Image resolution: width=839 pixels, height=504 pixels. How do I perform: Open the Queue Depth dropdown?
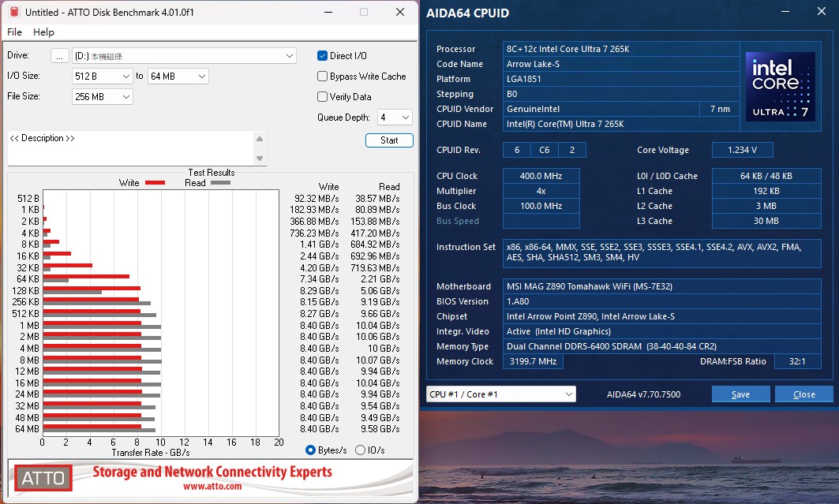click(x=395, y=117)
